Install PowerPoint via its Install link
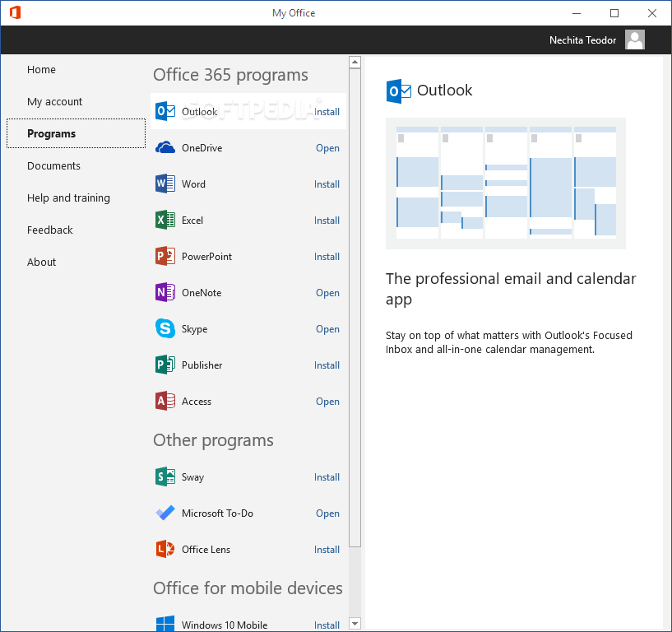This screenshot has height=632, width=672. point(327,257)
